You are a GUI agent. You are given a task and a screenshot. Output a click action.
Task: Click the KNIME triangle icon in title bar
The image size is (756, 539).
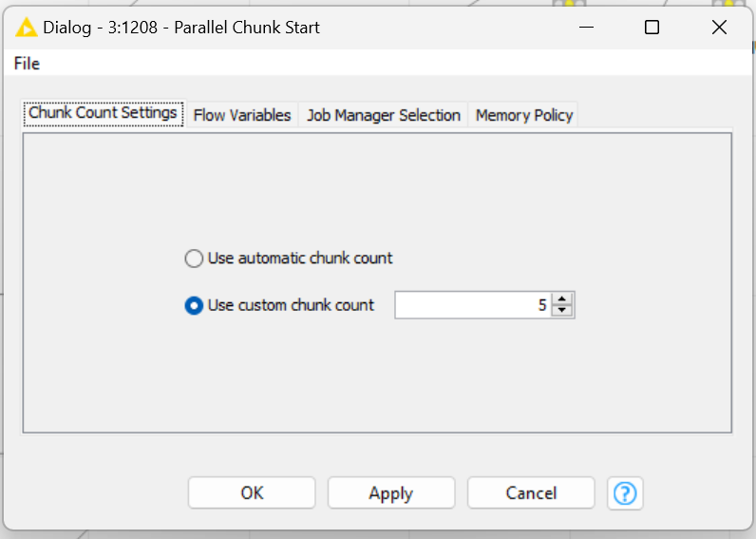(x=25, y=28)
